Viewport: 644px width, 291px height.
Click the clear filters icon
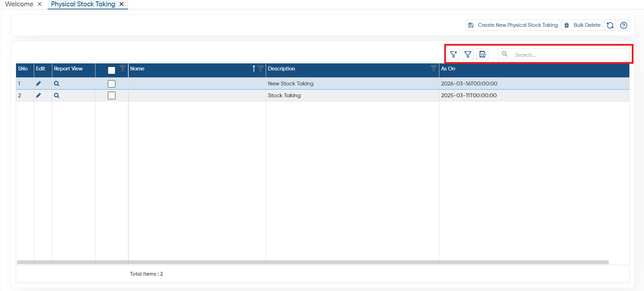coord(453,54)
